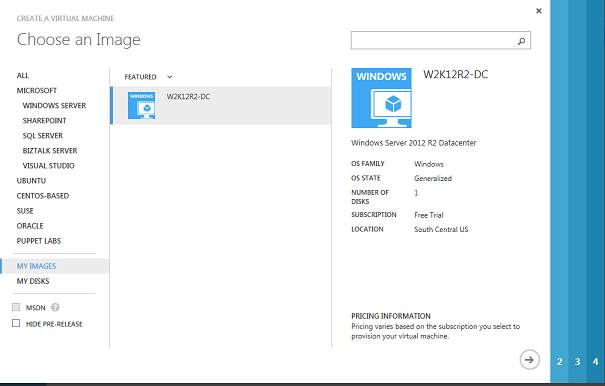Click the W2K12R2-DC Windows image icon in list

pyautogui.click(x=142, y=105)
